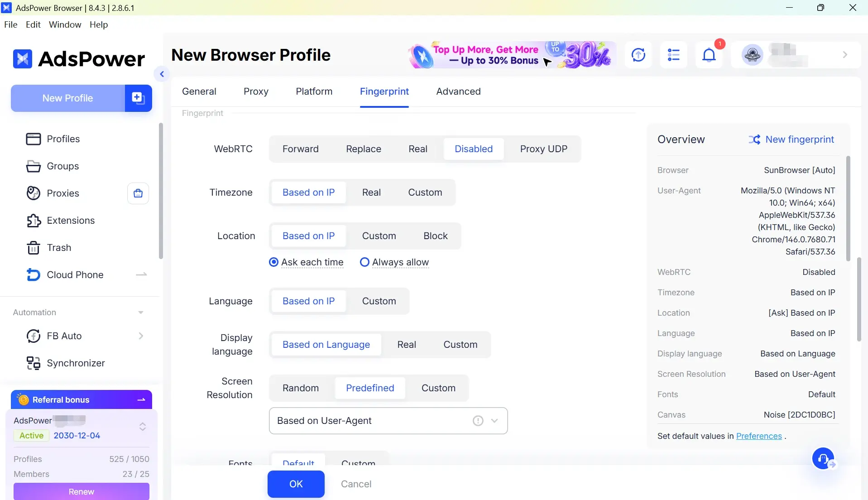
Task: Open Profiles via its window icon
Action: click(34, 139)
